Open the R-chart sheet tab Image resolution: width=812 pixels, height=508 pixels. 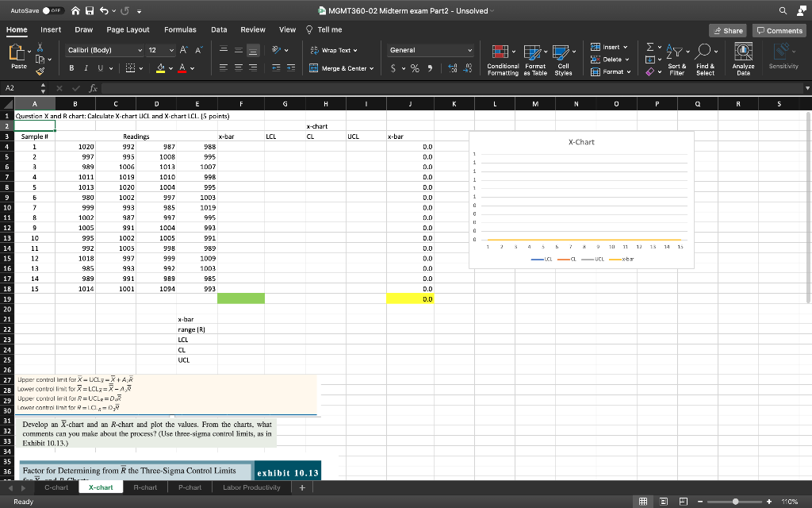click(144, 487)
